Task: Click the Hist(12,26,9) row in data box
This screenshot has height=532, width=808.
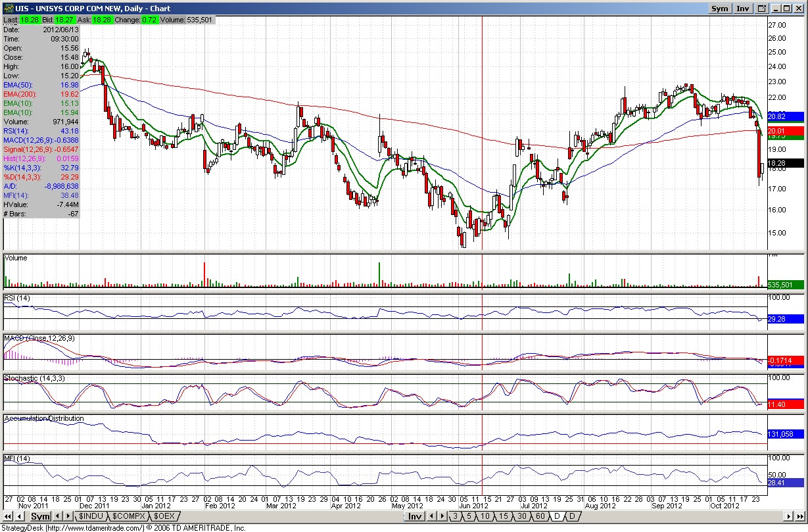Action: click(x=41, y=158)
